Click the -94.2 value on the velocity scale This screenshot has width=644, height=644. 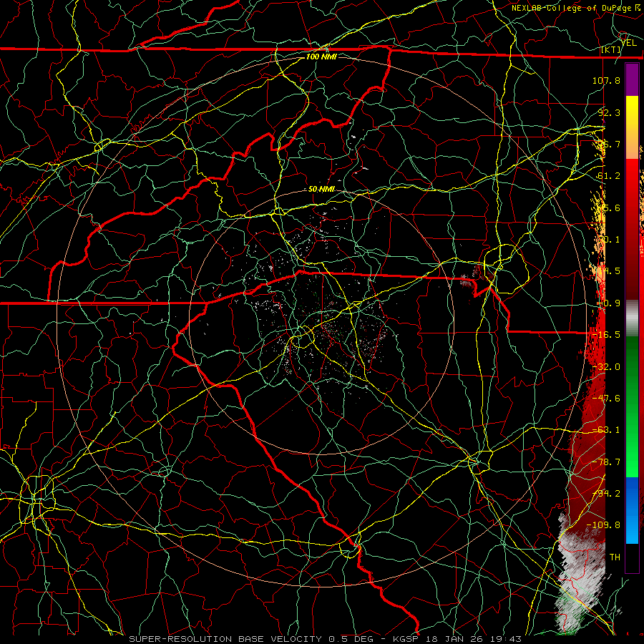coord(606,494)
